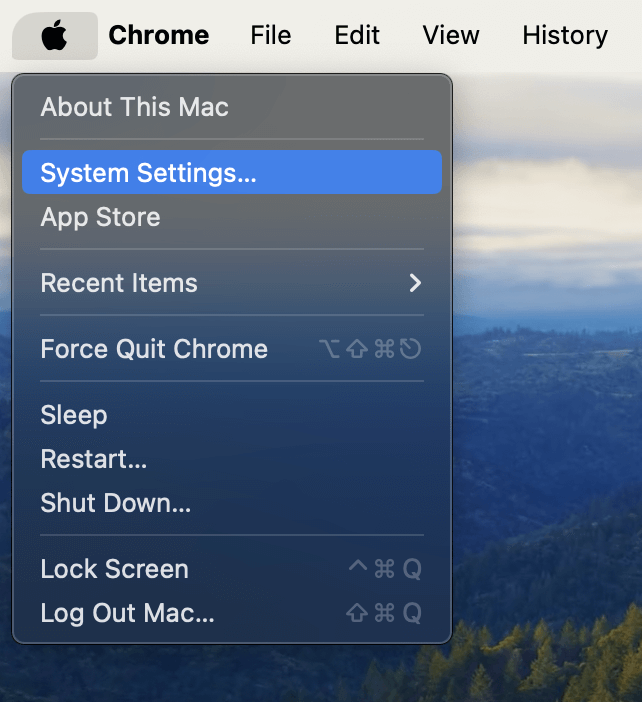Open the Chrome application menu
642x702 pixels.
pos(158,36)
